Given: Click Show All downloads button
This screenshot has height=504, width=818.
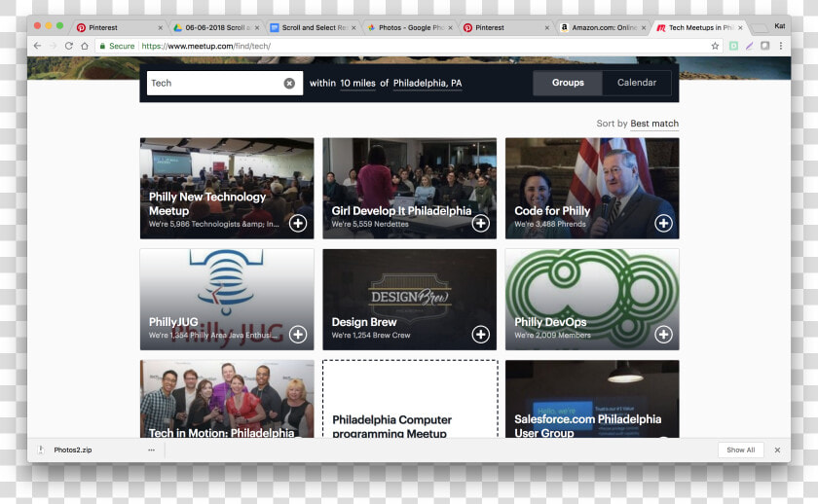Looking at the screenshot, I should point(741,450).
